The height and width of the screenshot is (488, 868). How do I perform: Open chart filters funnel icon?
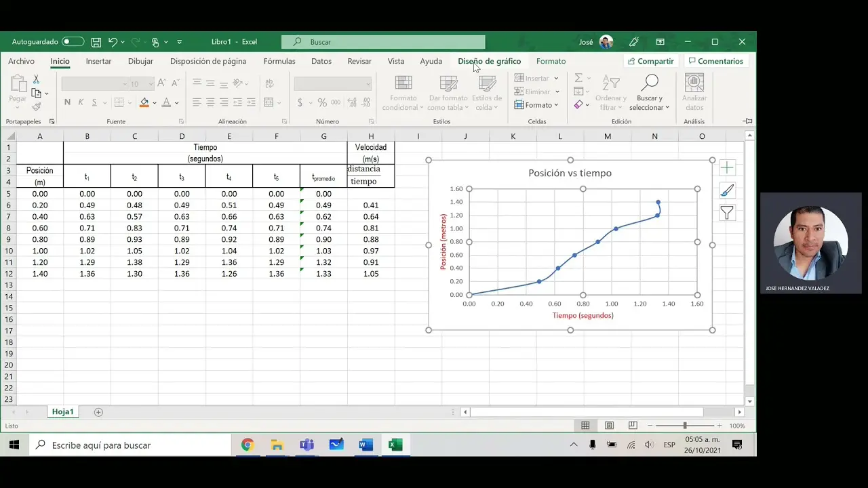[726, 213]
